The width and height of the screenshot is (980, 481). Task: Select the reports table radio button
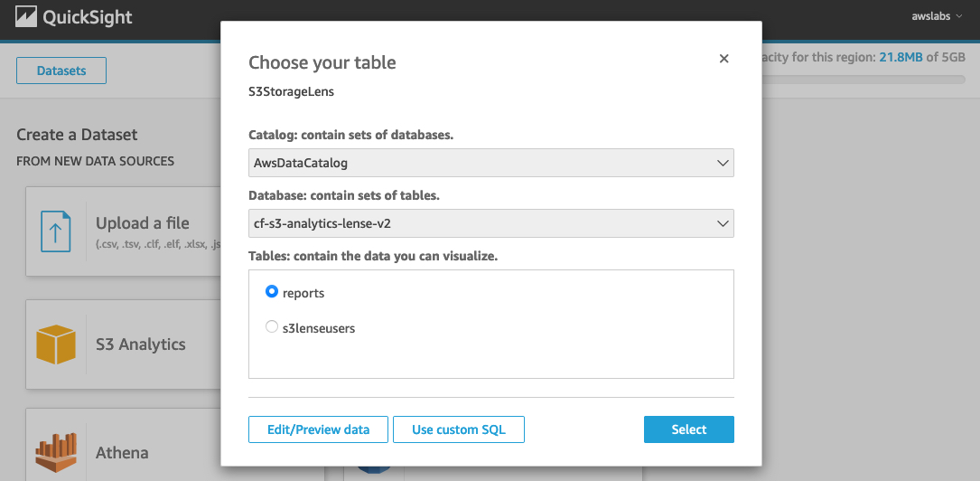click(x=272, y=291)
